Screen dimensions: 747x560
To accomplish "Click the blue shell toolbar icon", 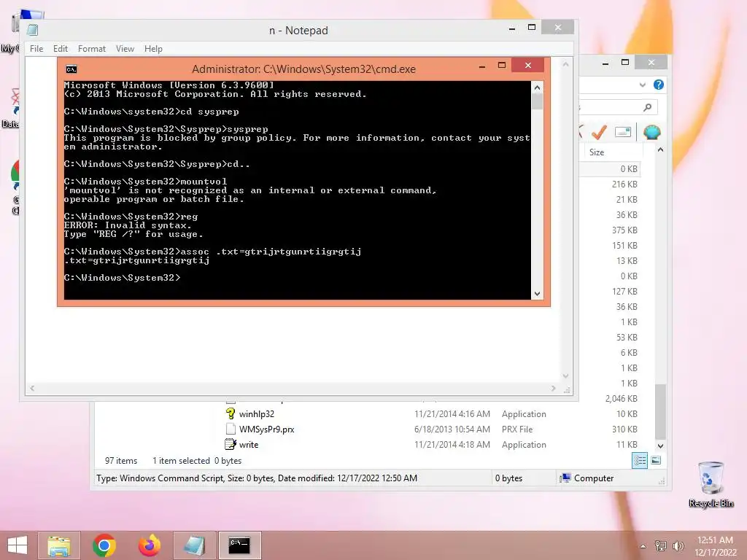I will point(651,132).
